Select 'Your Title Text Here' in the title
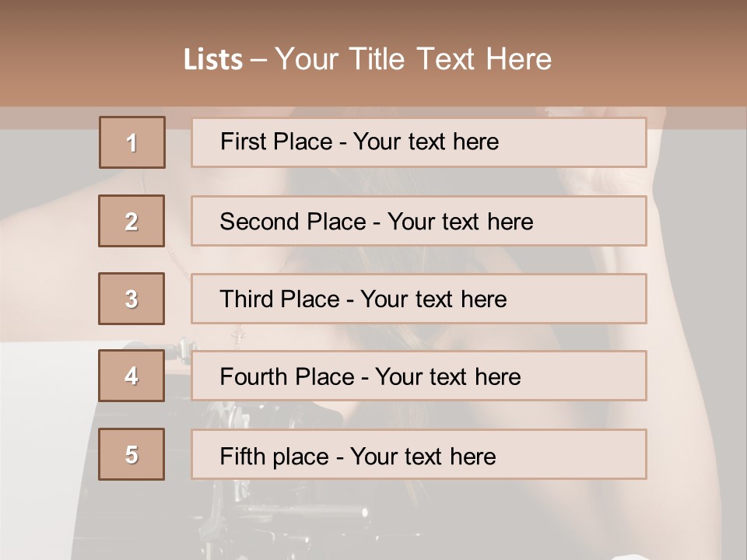The image size is (747, 560). (x=413, y=59)
